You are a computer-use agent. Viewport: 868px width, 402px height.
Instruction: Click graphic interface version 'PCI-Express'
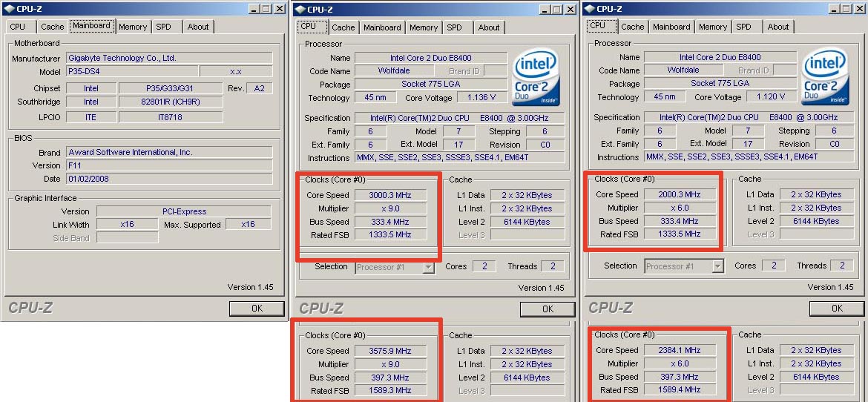184,211
